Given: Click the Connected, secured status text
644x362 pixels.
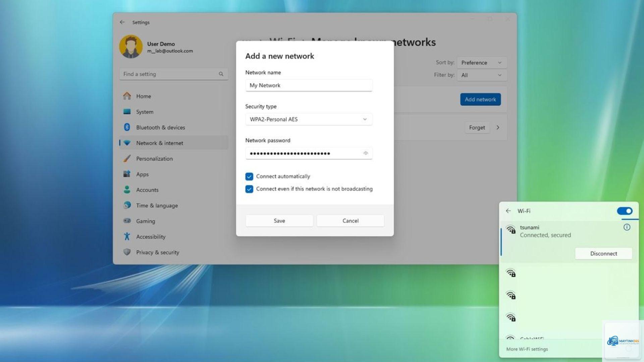Looking at the screenshot, I should pyautogui.click(x=545, y=235).
